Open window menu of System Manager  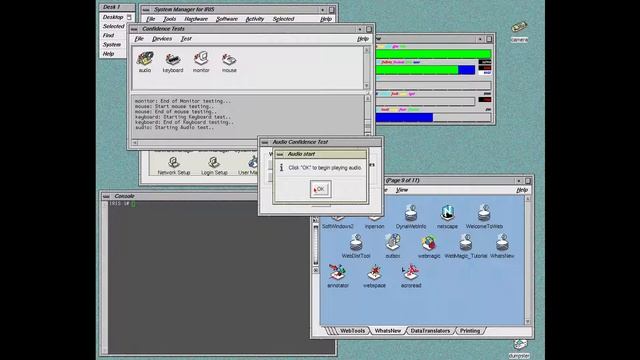146,9
